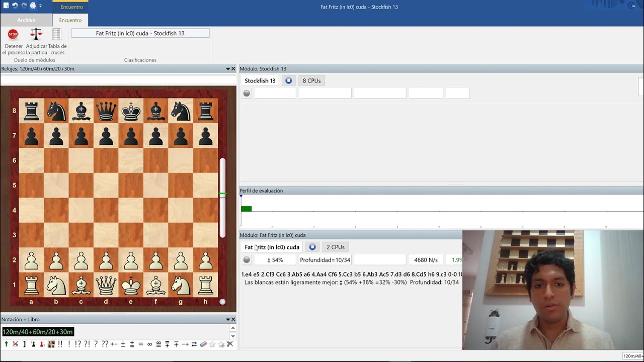Apply the !? interesting move symbol
Image resolution: width=644 pixels, height=362 pixels.
77,344
